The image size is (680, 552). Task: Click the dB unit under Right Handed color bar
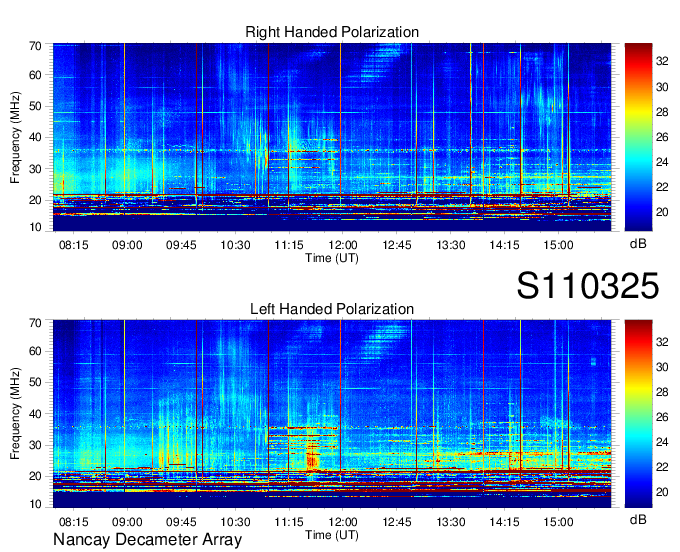tap(638, 244)
